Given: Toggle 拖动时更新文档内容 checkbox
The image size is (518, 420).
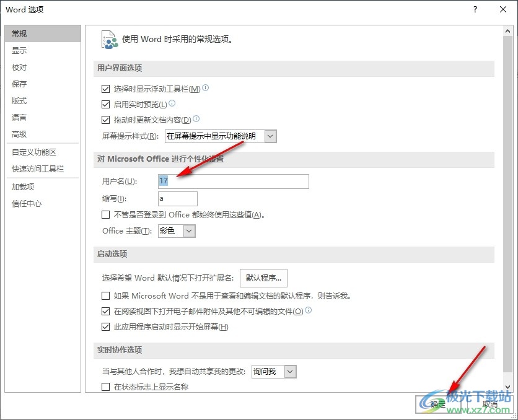Looking at the screenshot, I should (106, 120).
